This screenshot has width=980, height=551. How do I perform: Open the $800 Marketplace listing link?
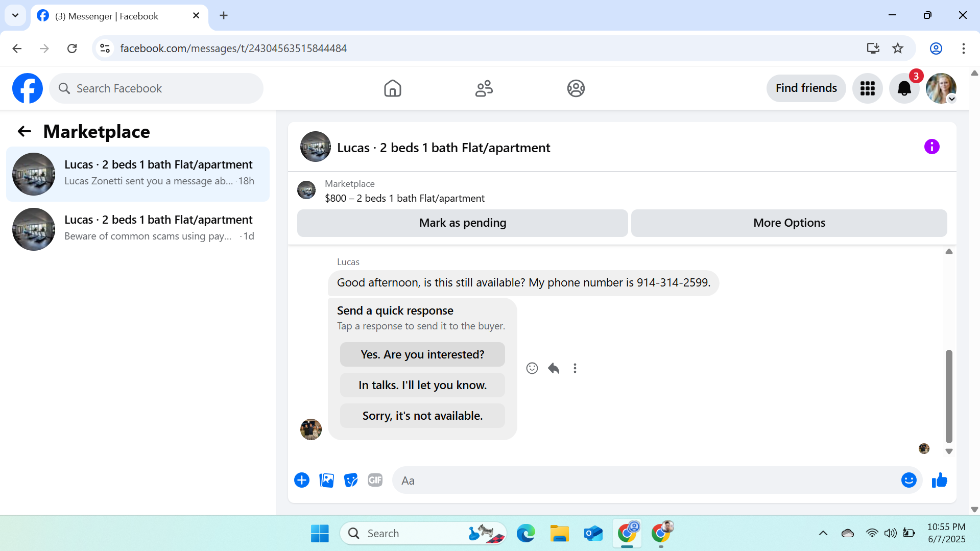404,198
